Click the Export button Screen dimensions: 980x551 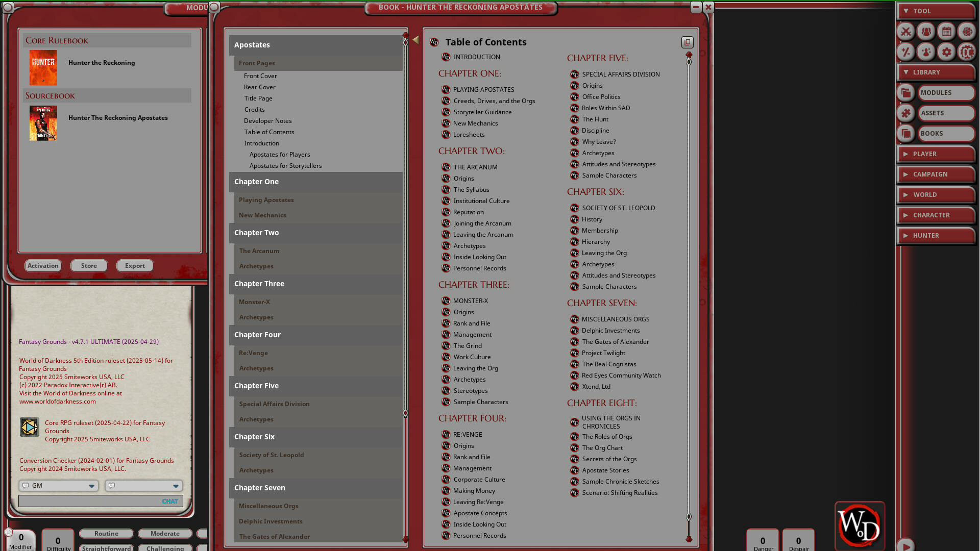tap(135, 265)
